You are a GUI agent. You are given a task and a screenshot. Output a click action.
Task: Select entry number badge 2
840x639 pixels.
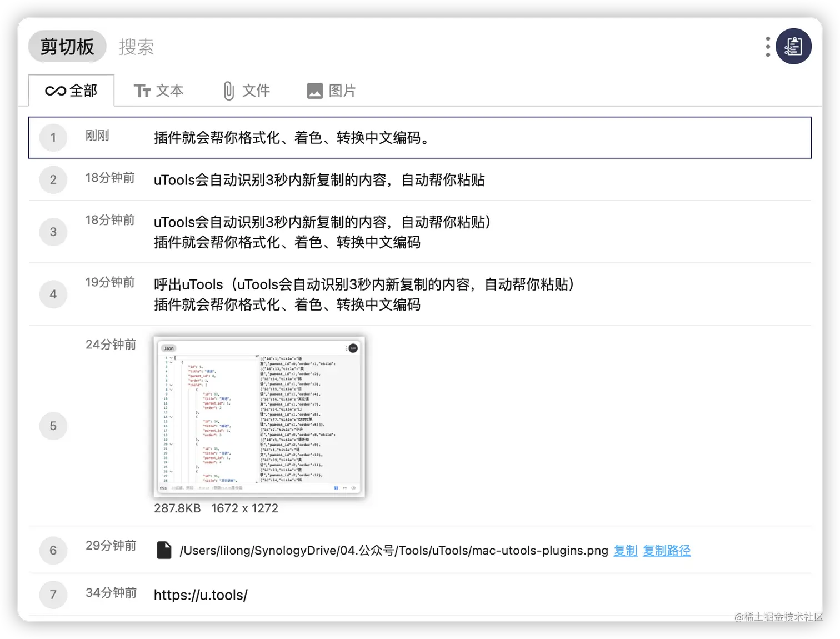(53, 179)
